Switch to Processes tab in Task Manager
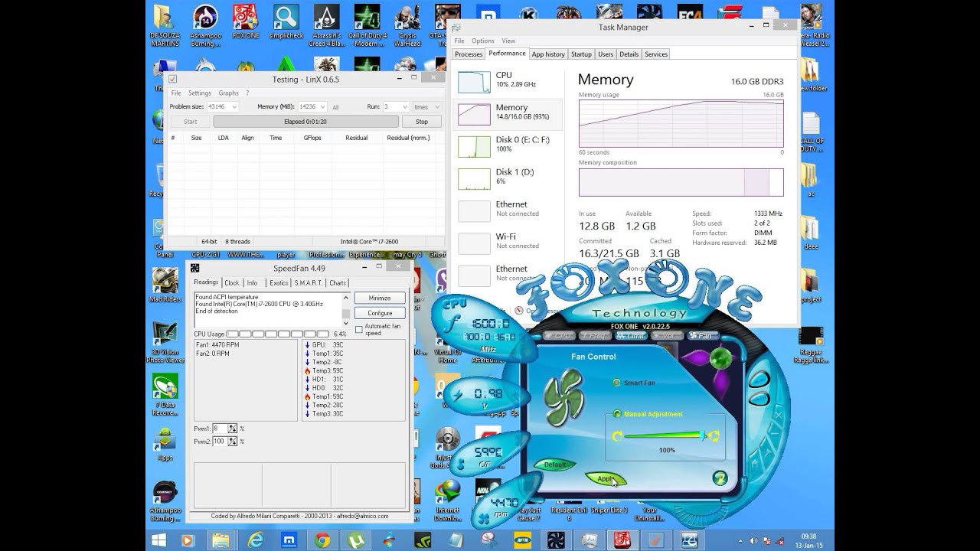This screenshot has width=980, height=551. 469,54
